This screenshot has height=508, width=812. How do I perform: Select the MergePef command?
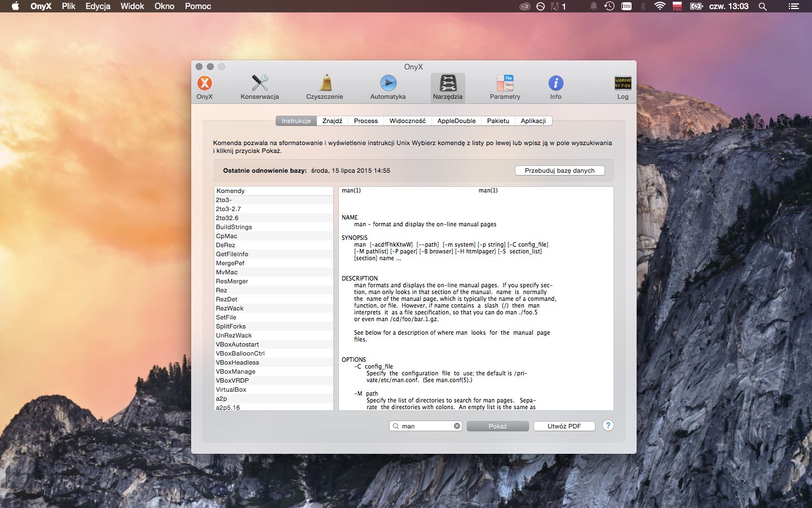(273, 263)
